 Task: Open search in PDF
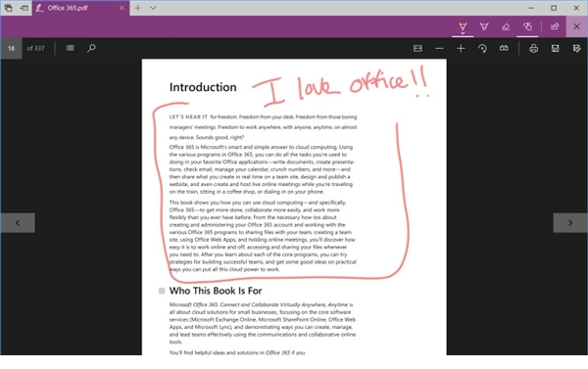[91, 48]
